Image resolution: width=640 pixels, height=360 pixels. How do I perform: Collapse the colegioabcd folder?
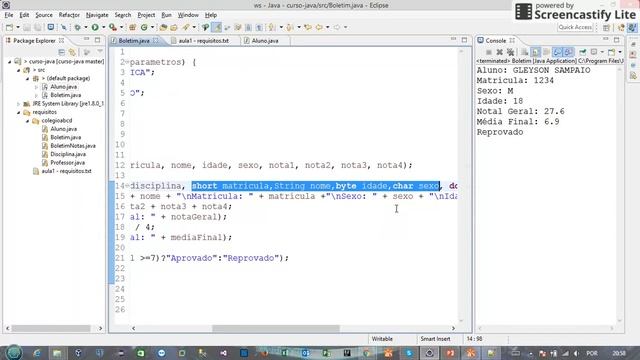tap(27, 121)
